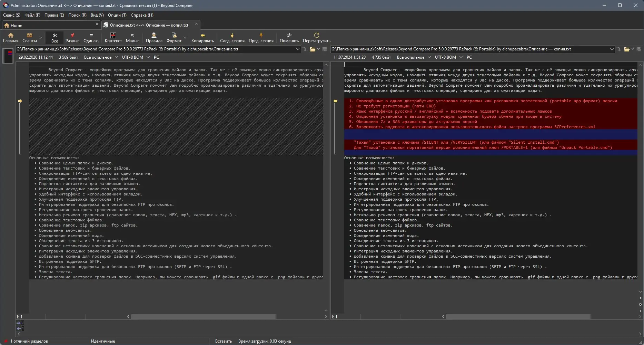
Task: Toggle the Одинак. show-same filter
Action: (91, 38)
